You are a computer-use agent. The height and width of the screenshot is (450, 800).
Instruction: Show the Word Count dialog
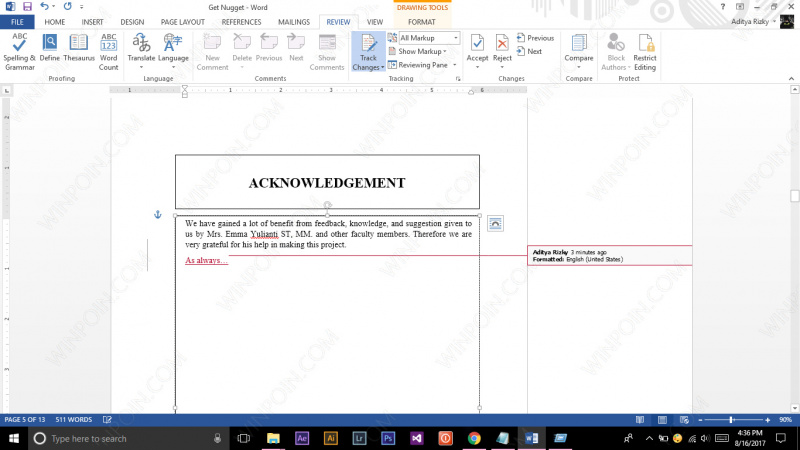(108, 52)
